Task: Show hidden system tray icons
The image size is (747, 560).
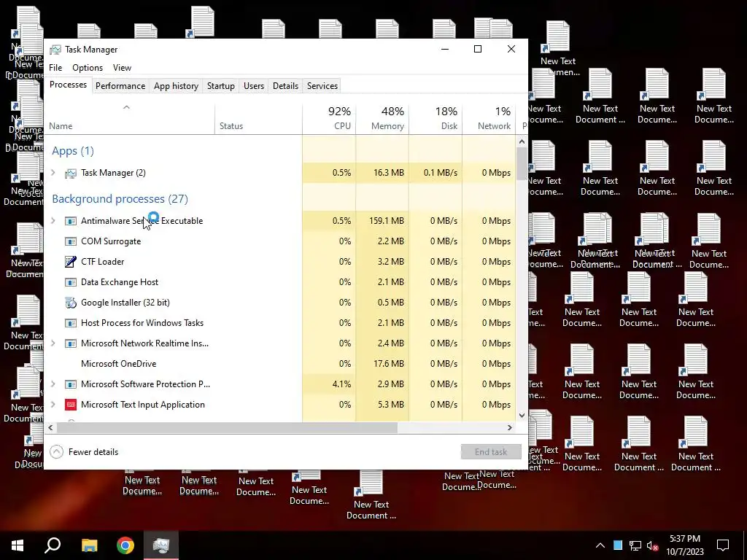Action: [600, 545]
